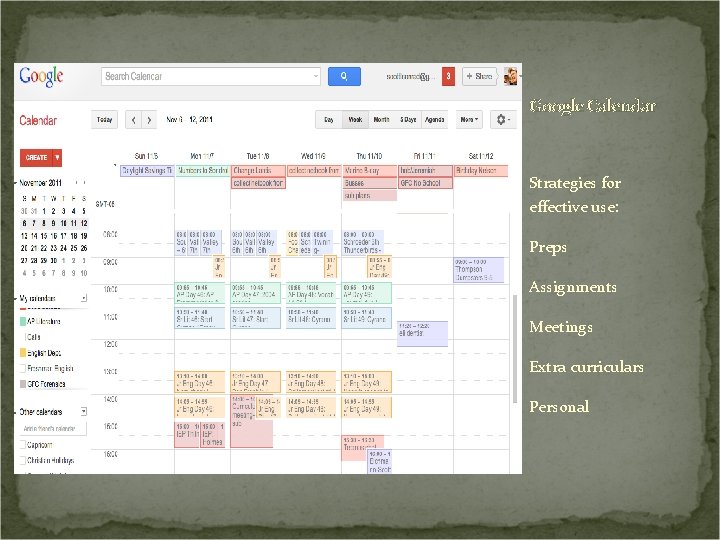The image size is (720, 540).
Task: Select November 1 in the mini calendar
Action: 44,211
